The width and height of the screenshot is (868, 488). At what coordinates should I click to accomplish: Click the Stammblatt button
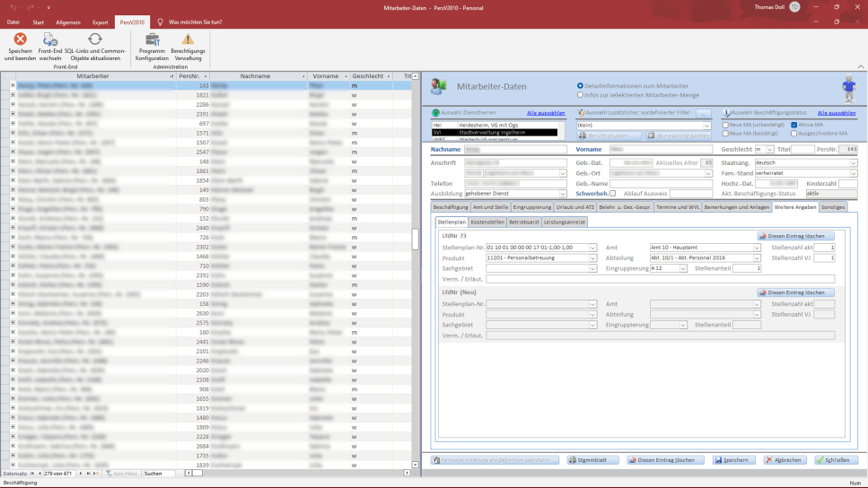click(592, 460)
